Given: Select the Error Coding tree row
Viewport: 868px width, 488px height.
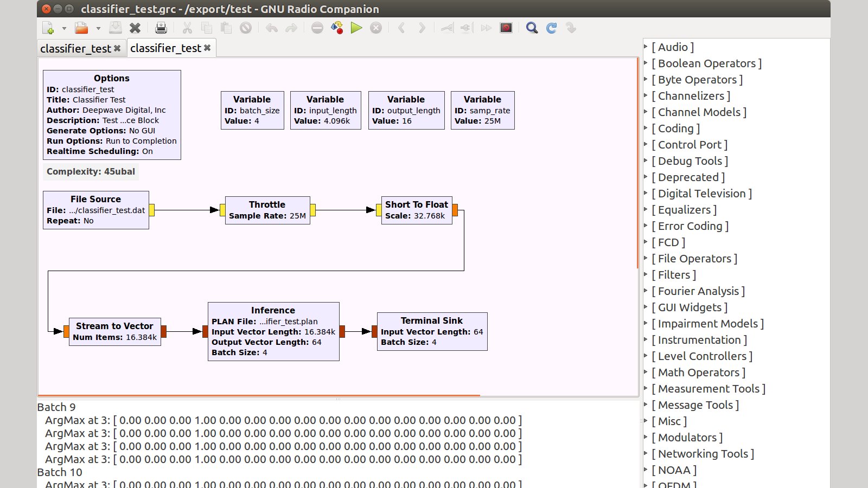Looking at the screenshot, I should pos(736,226).
